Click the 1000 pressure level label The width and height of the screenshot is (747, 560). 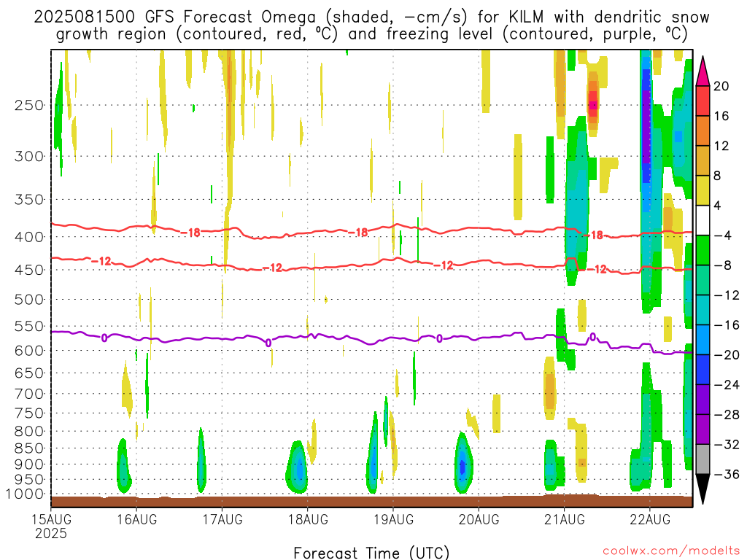click(x=26, y=494)
